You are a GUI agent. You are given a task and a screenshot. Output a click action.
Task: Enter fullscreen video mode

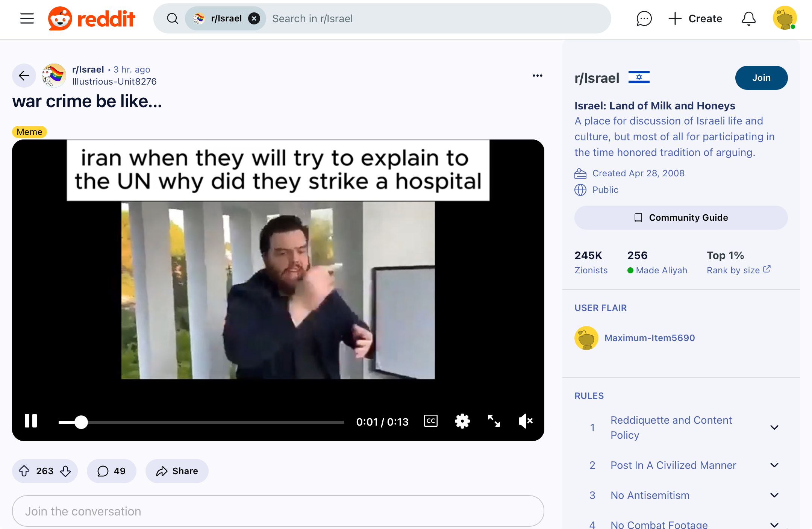[x=494, y=421]
